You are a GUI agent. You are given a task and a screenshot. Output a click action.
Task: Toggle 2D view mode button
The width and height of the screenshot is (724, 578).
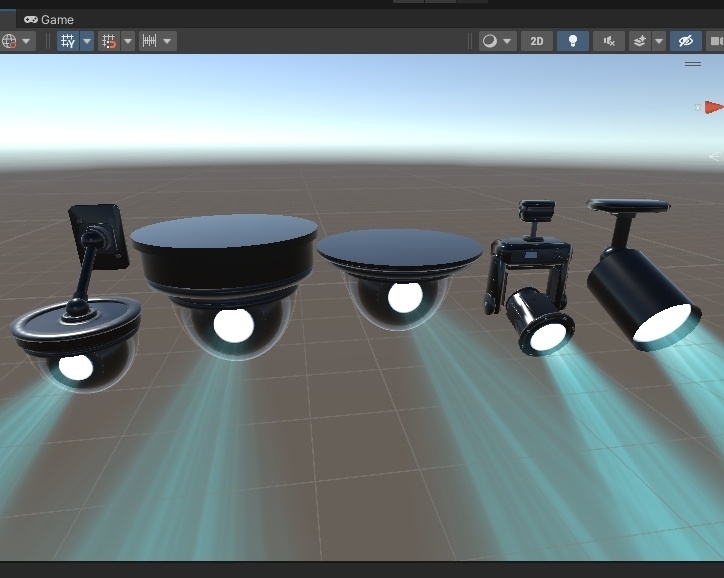pyautogui.click(x=537, y=41)
